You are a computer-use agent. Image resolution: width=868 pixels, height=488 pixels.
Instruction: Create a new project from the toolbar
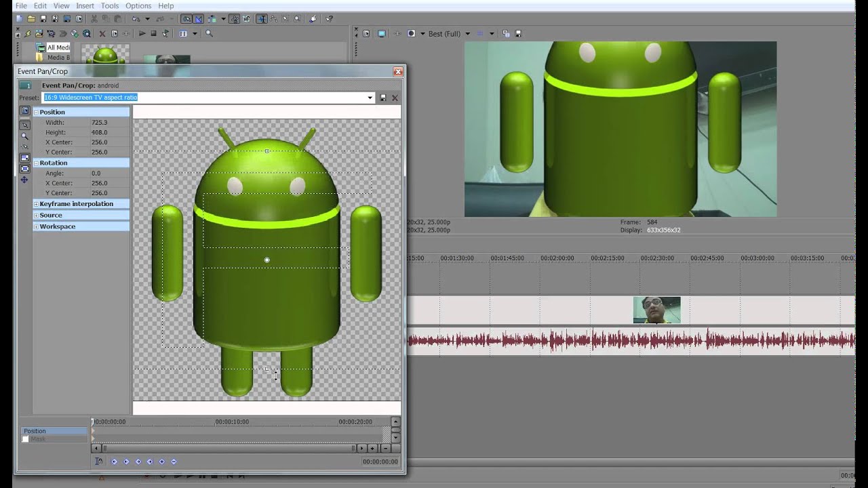19,19
